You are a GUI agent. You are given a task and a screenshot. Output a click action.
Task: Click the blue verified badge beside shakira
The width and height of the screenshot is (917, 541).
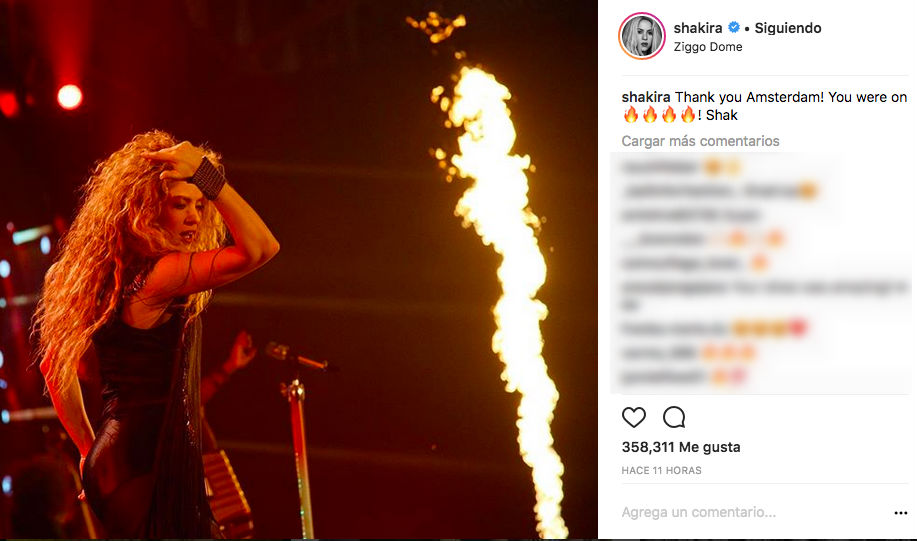point(733,27)
